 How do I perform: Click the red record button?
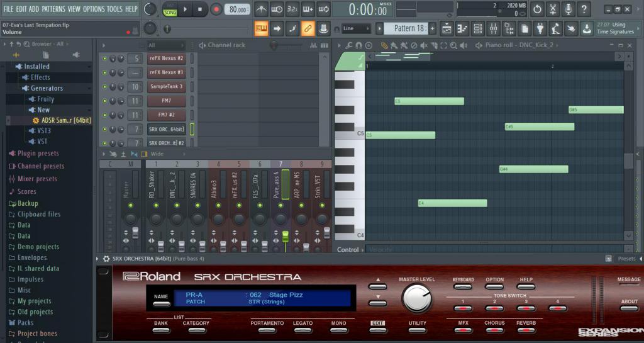click(216, 9)
